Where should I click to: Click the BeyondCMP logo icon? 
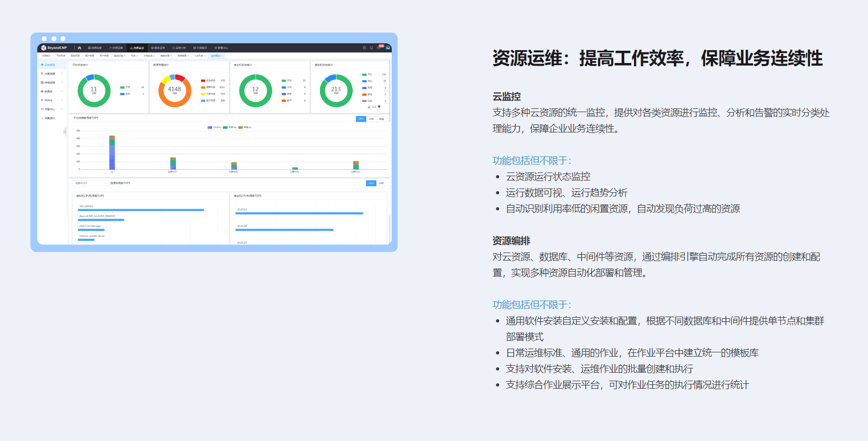[x=44, y=48]
